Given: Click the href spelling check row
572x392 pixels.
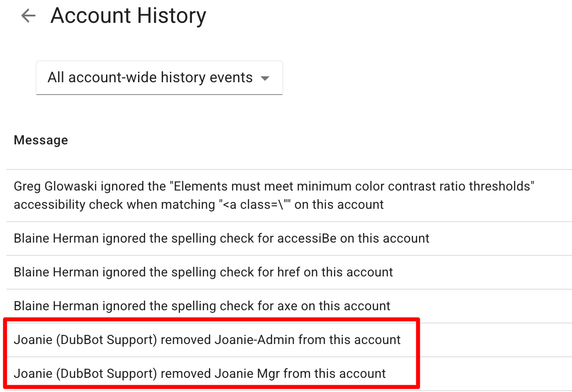Looking at the screenshot, I should [x=203, y=272].
